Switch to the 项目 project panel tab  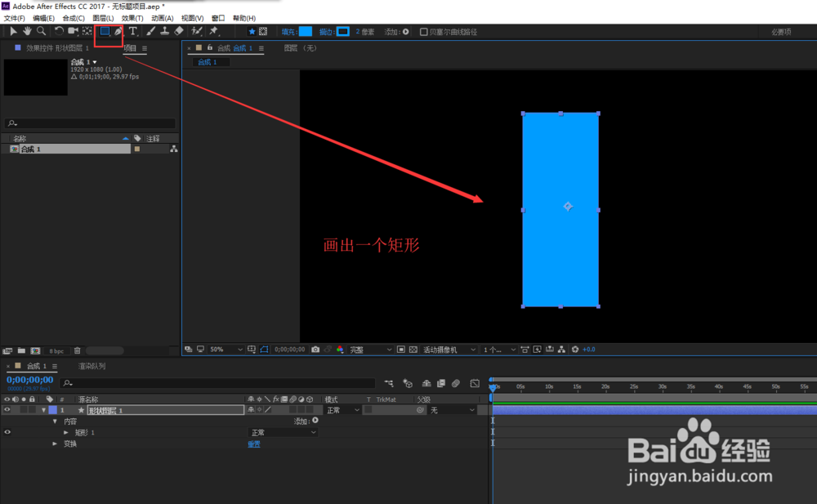[130, 48]
